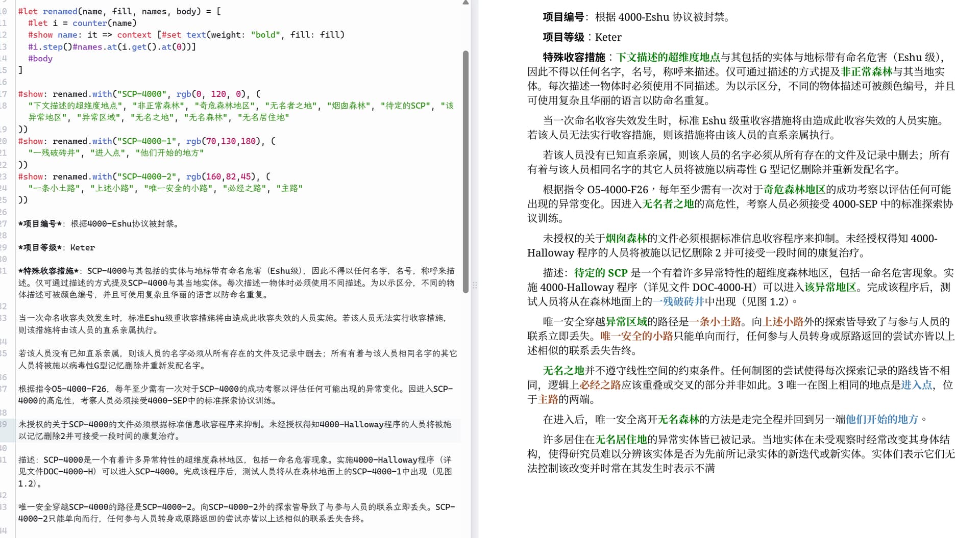Click blue '一残破砖井' in the preview
This screenshot has width=980, height=538.
[678, 301]
